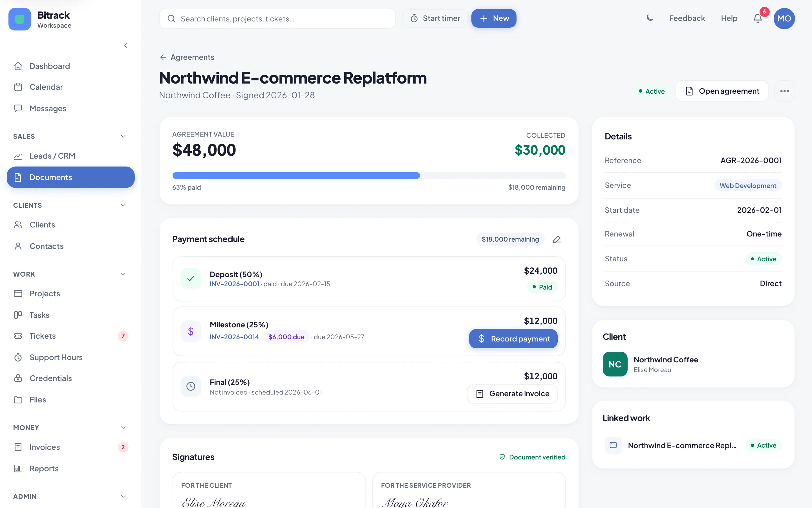This screenshot has height=508, width=812.
Task: Collapse the MONEY section
Action: tap(123, 428)
